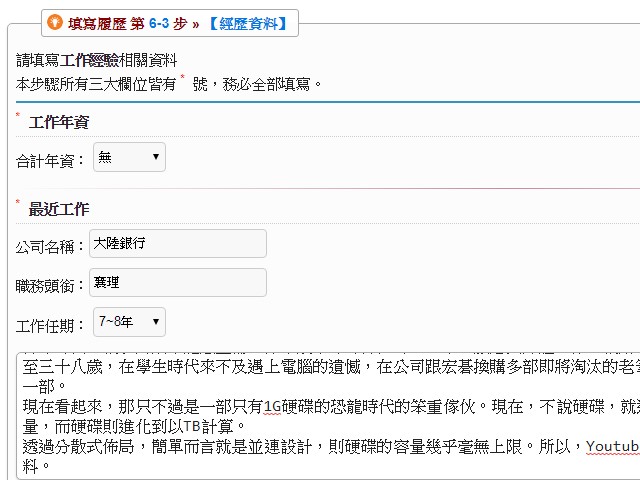
Task: Click the 職務頭銜 field containing 襄理
Action: pos(177,282)
